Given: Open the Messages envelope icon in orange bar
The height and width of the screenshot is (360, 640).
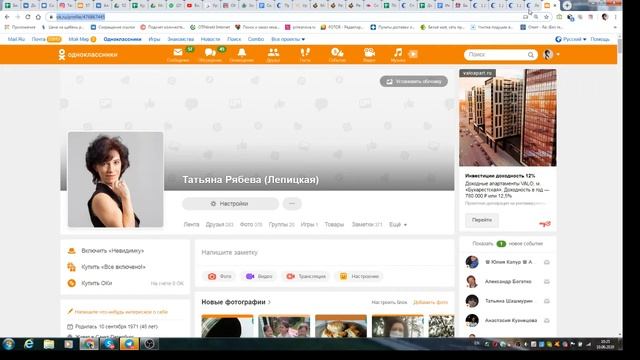Looking at the screenshot, I should click(x=178, y=52).
